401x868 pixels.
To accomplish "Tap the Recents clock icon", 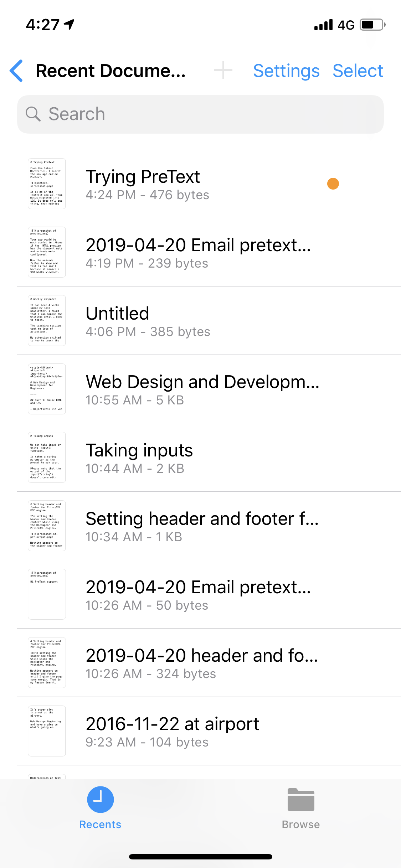I will [101, 800].
